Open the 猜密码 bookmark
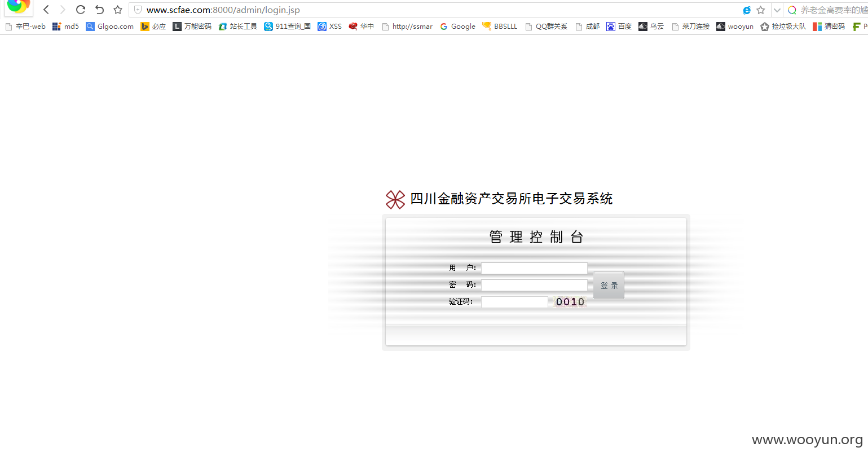 tap(829, 27)
